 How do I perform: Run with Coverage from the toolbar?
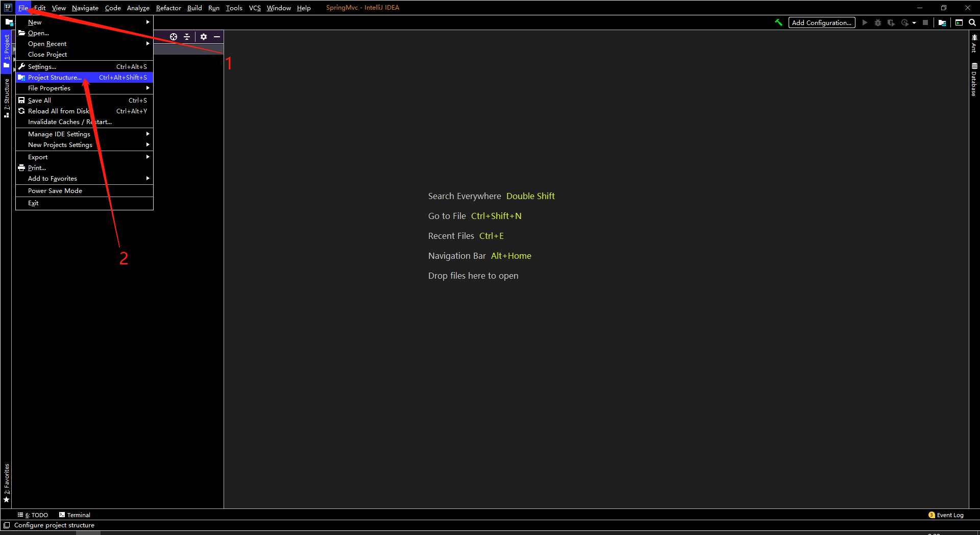pyautogui.click(x=891, y=22)
